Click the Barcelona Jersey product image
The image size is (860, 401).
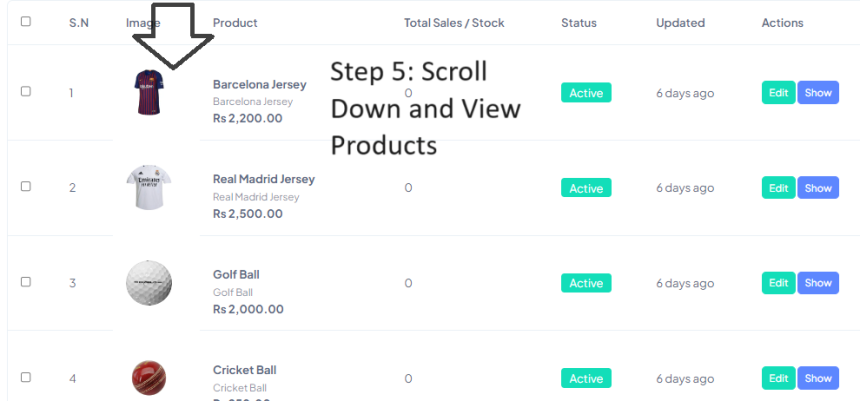point(148,91)
